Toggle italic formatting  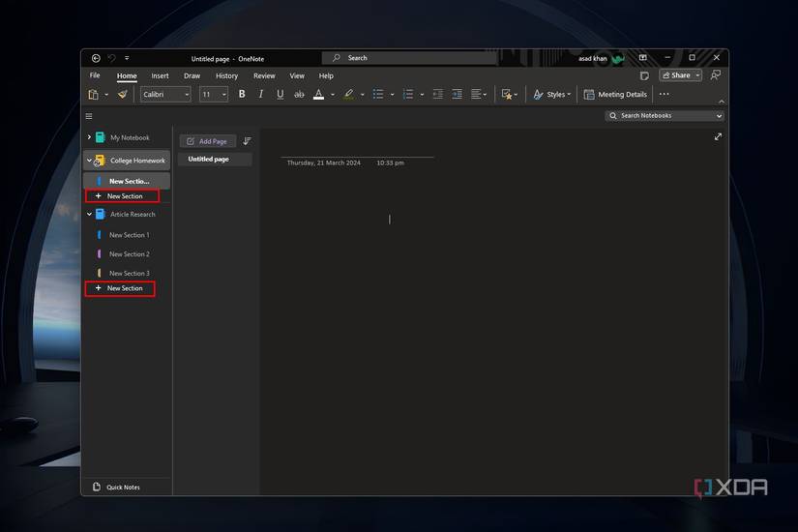click(x=261, y=95)
